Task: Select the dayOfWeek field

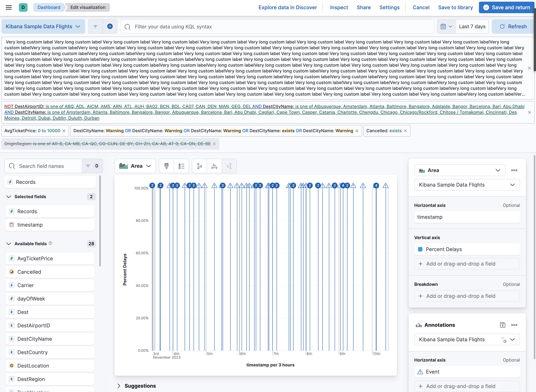Action: coord(50,299)
